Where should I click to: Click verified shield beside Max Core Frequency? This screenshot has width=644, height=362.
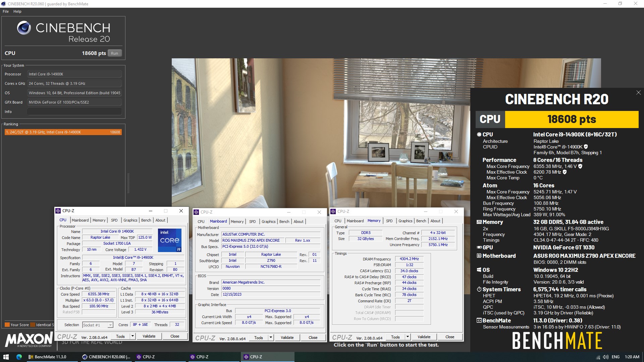click(580, 166)
